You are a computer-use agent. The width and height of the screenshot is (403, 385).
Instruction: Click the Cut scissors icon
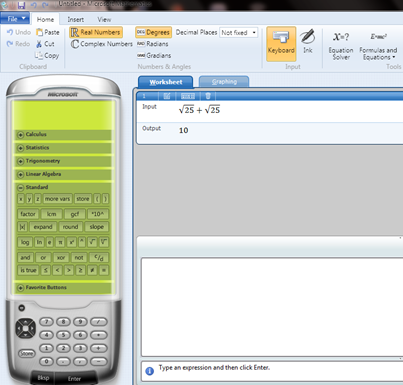(39, 44)
